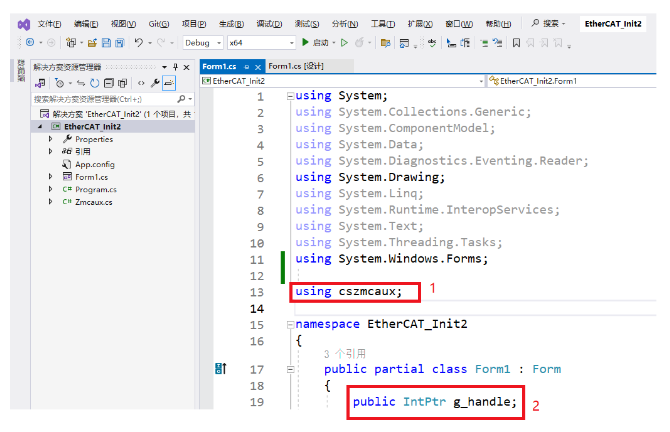The width and height of the screenshot is (670, 432).
Task: Open the 文件(F) menu
Action: (50, 24)
